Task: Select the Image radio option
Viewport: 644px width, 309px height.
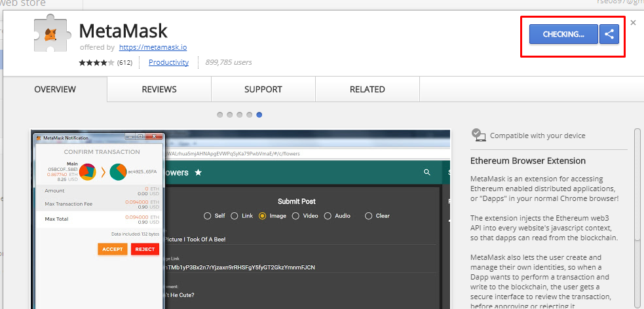Action: click(262, 216)
